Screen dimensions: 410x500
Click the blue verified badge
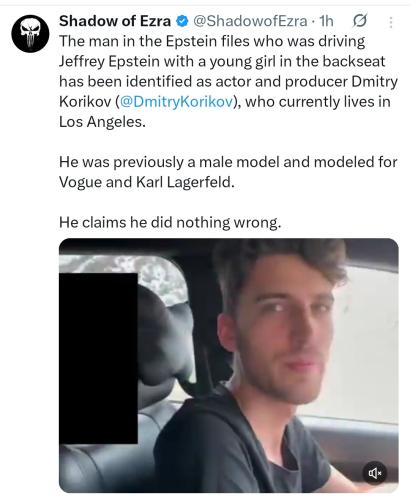tap(182, 21)
